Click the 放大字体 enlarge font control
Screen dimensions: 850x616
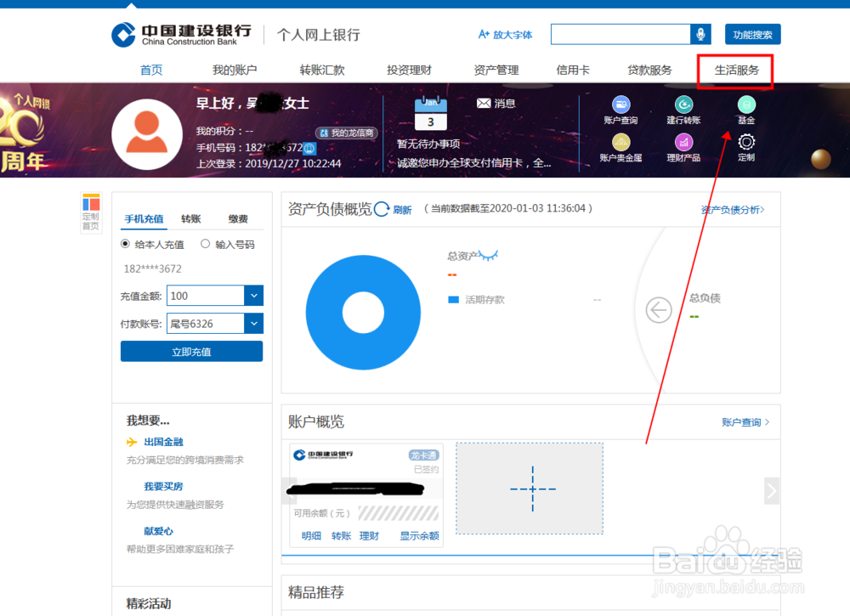pos(505,35)
